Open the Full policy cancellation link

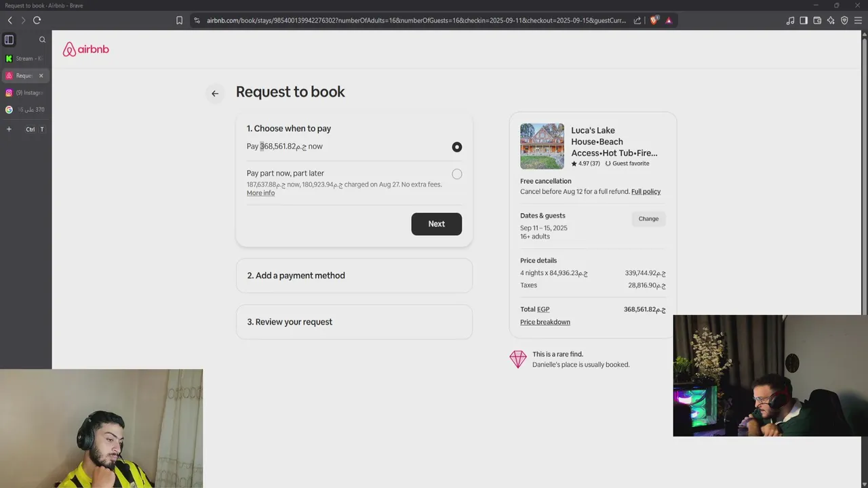click(646, 192)
